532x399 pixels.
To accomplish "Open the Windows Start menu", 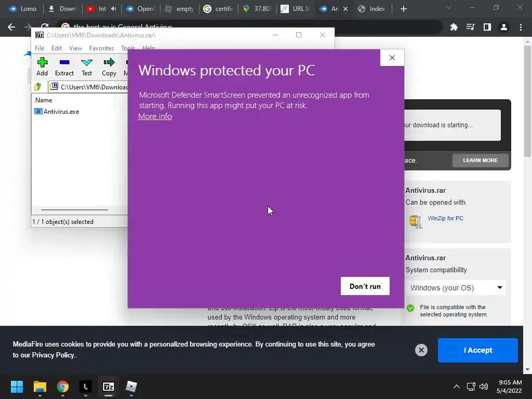I will pyautogui.click(x=17, y=387).
